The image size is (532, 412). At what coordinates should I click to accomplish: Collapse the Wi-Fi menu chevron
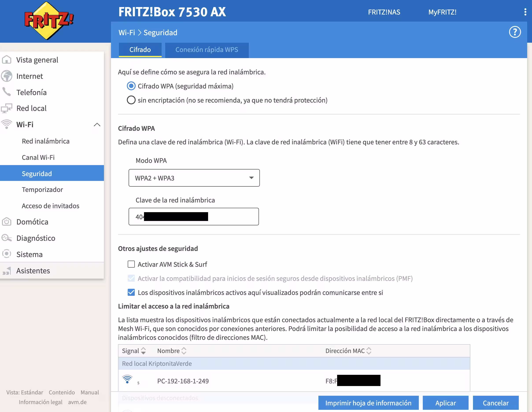click(97, 125)
